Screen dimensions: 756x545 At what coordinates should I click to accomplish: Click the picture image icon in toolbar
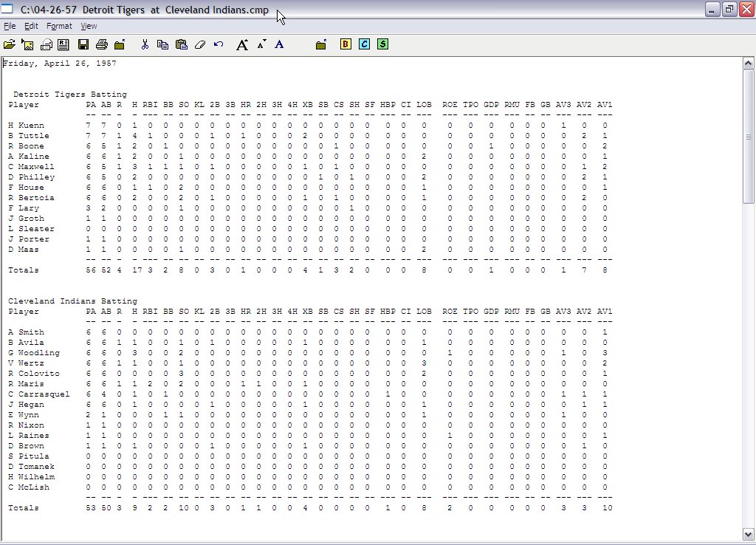point(27,45)
